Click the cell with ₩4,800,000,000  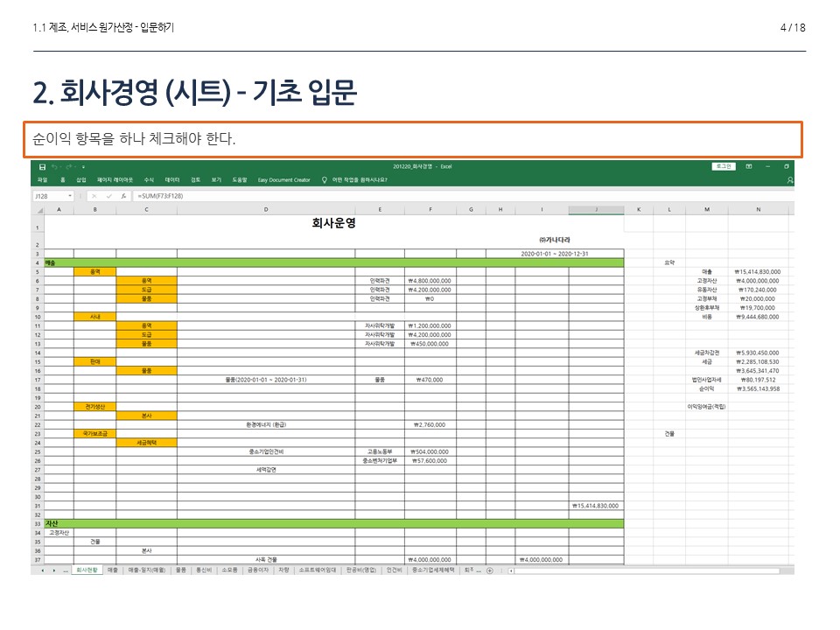(430, 281)
